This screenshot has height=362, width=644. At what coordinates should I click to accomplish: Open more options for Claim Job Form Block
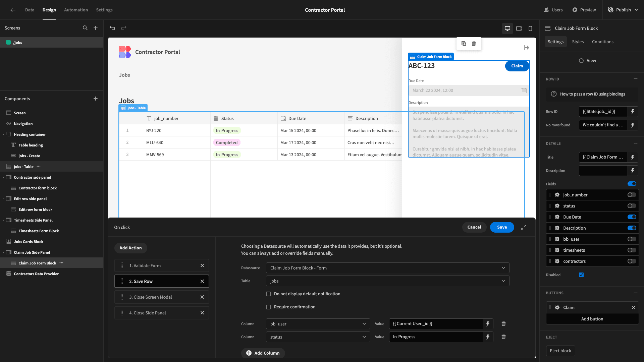[x=61, y=263]
